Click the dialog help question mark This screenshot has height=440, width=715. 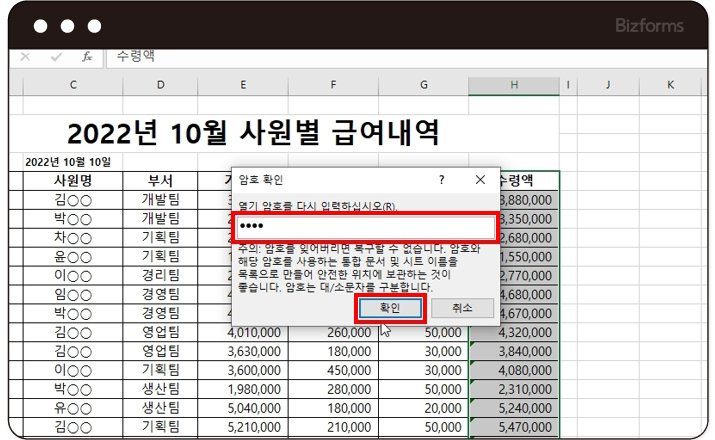(x=442, y=180)
